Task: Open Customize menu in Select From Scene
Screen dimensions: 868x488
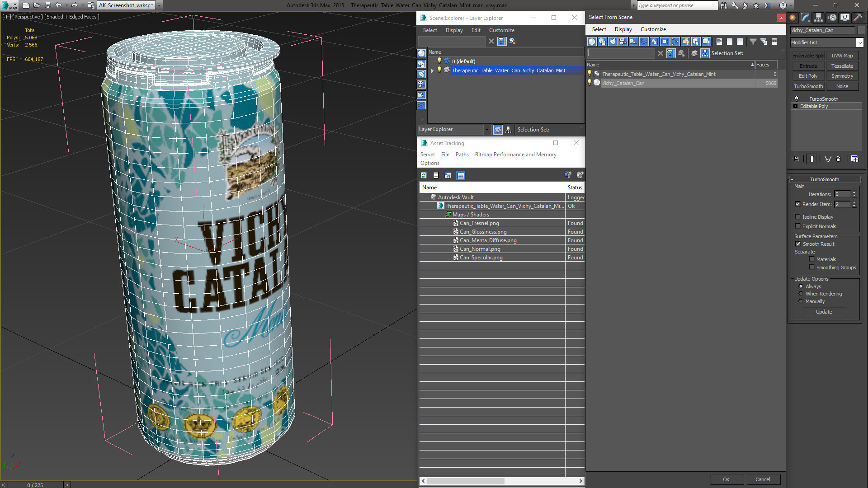Action: pyautogui.click(x=653, y=29)
